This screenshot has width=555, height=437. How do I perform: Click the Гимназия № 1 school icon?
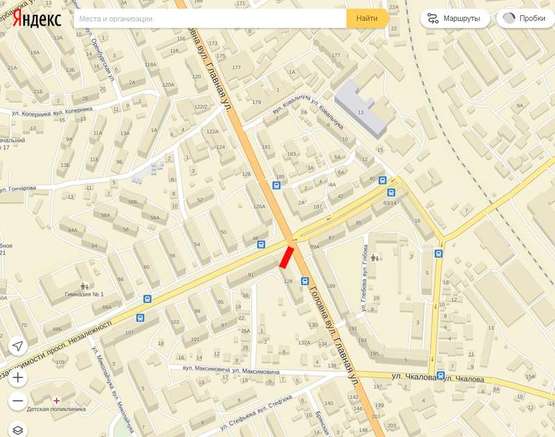coord(84,286)
